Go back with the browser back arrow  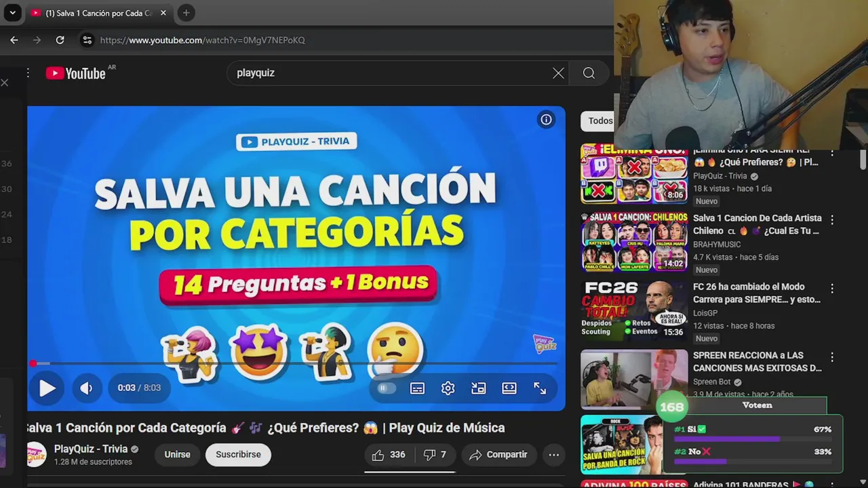(x=14, y=40)
